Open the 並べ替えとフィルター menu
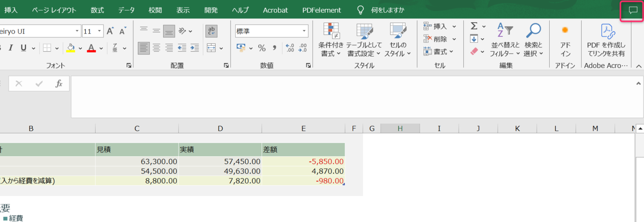 [x=505, y=41]
